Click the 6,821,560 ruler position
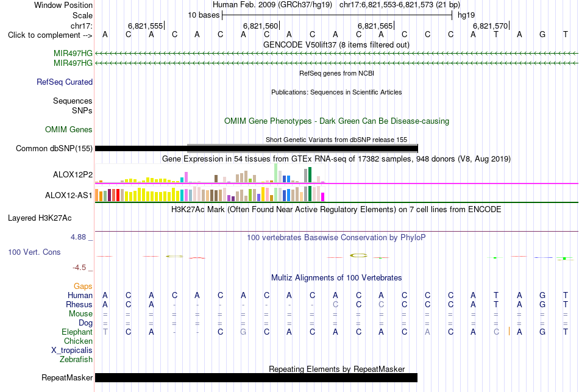 point(260,26)
